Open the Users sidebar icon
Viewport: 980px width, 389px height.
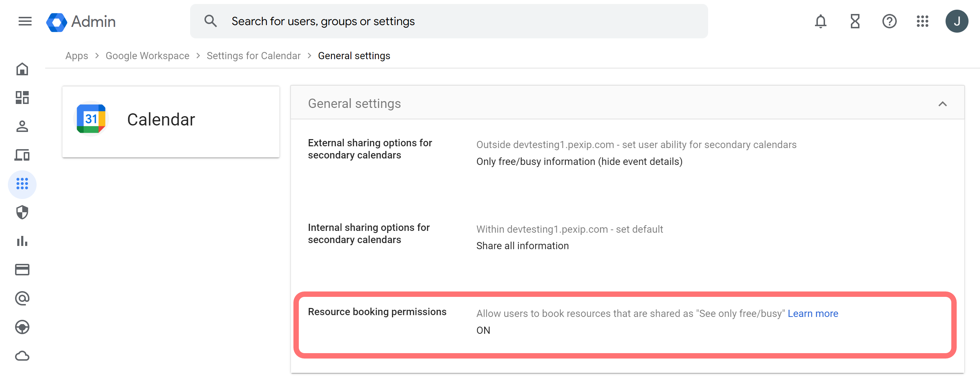pyautogui.click(x=22, y=126)
